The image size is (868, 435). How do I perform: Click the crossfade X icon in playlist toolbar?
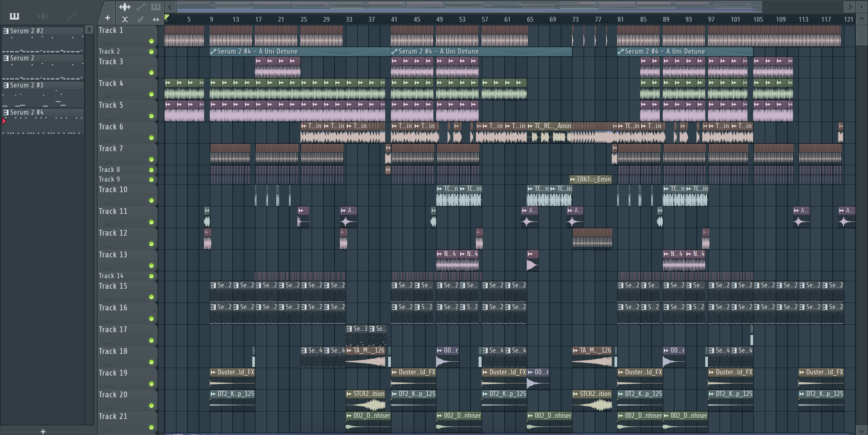[125, 19]
